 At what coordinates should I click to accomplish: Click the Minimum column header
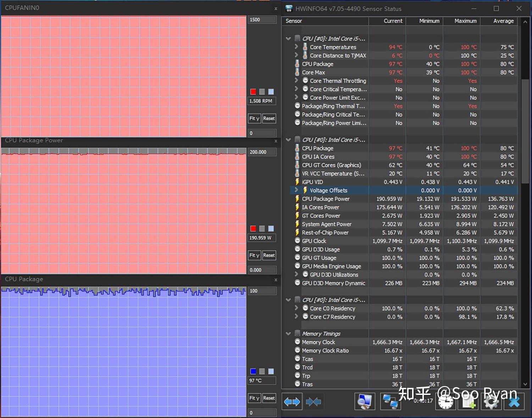pyautogui.click(x=425, y=21)
